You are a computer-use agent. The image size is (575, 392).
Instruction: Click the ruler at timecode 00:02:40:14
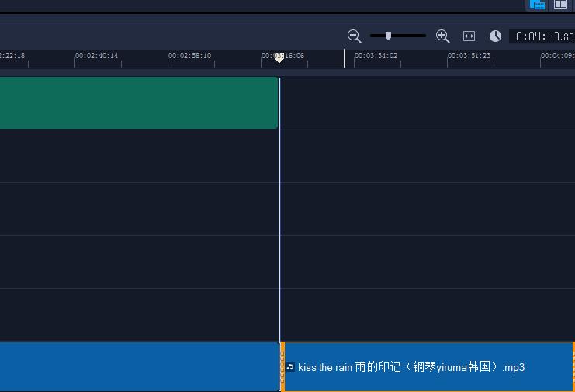[96, 56]
